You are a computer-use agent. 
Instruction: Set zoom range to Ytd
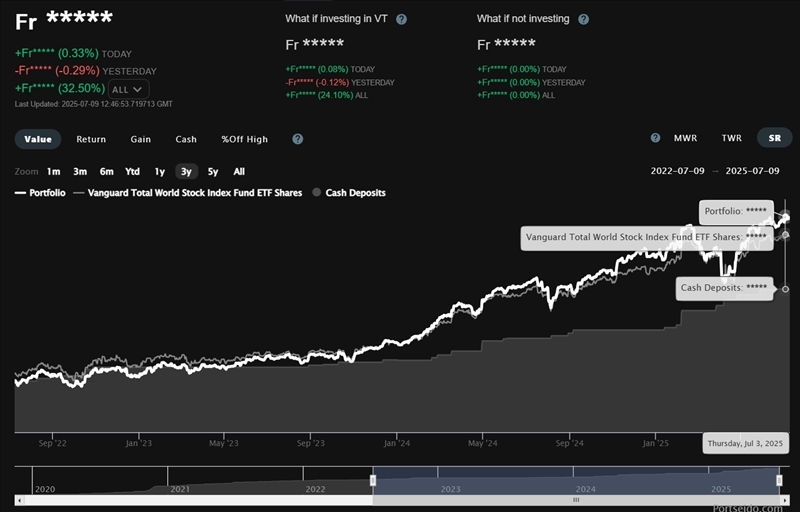[132, 171]
